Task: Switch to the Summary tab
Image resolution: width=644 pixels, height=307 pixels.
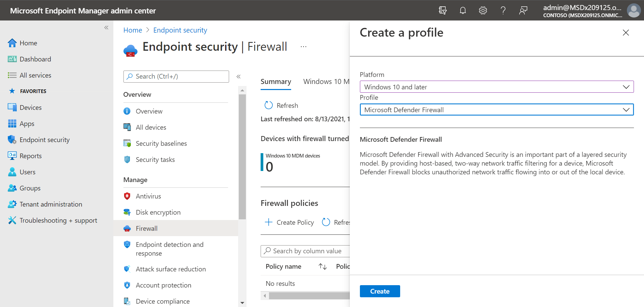Action: click(276, 81)
